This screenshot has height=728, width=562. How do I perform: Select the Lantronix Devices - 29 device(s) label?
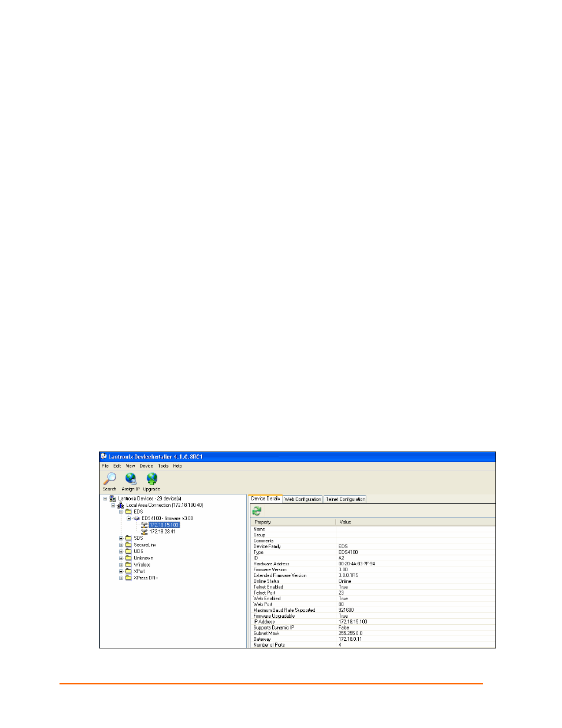150,499
